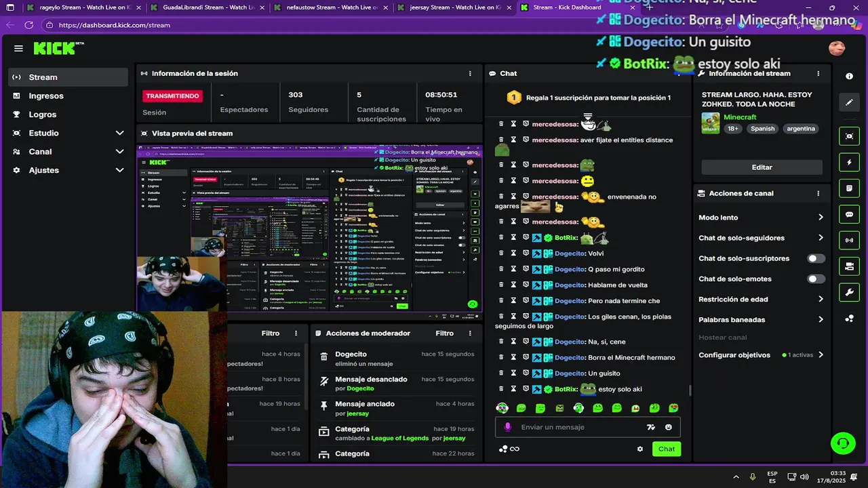
Task: Toggle Chat de solo-suscriptores switch
Action: coord(816,258)
